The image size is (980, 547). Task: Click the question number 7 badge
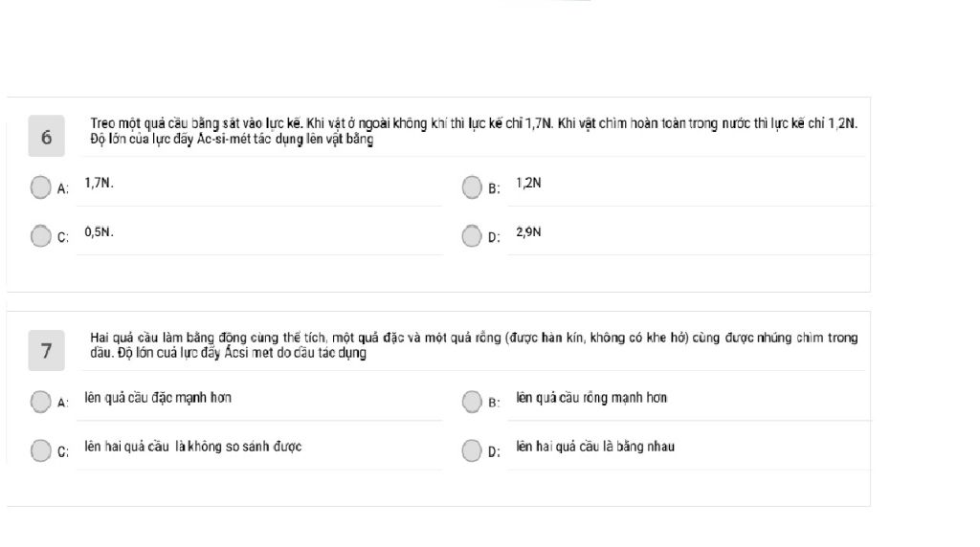46,350
